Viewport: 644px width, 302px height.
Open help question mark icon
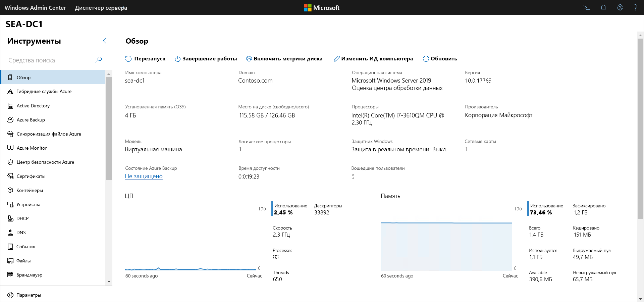[x=635, y=7]
